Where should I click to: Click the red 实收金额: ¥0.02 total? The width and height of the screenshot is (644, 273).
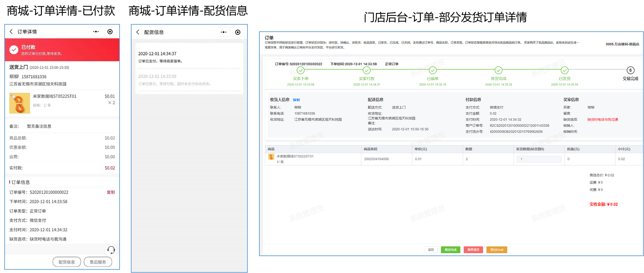pyautogui.click(x=603, y=204)
